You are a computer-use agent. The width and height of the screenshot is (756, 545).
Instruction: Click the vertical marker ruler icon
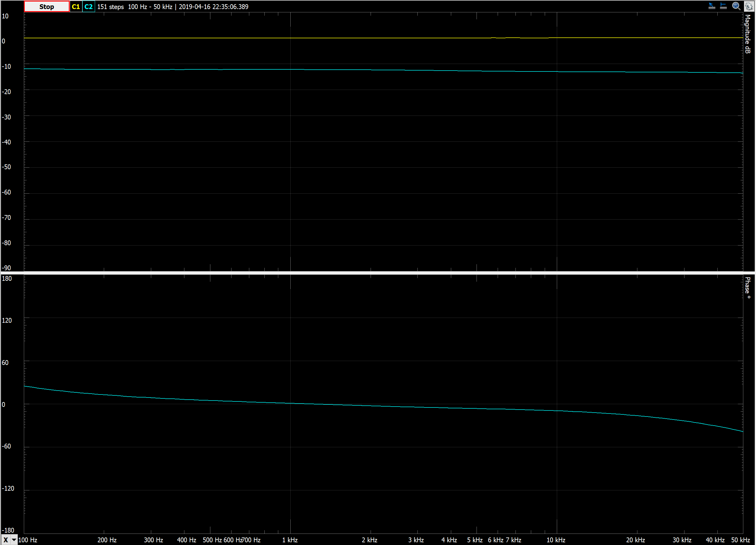pos(723,6)
